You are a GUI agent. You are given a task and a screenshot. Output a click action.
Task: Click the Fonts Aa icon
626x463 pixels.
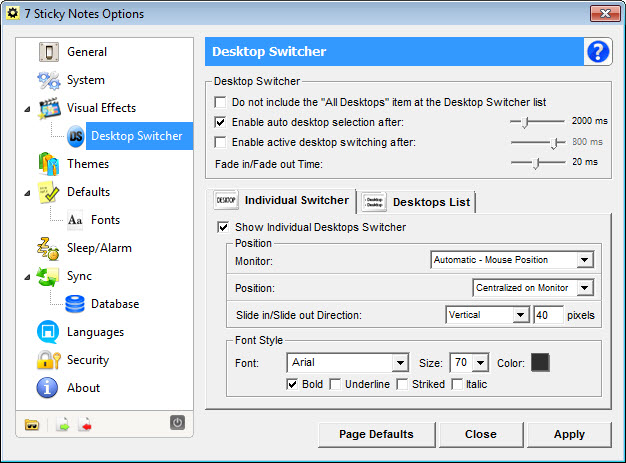pos(75,220)
